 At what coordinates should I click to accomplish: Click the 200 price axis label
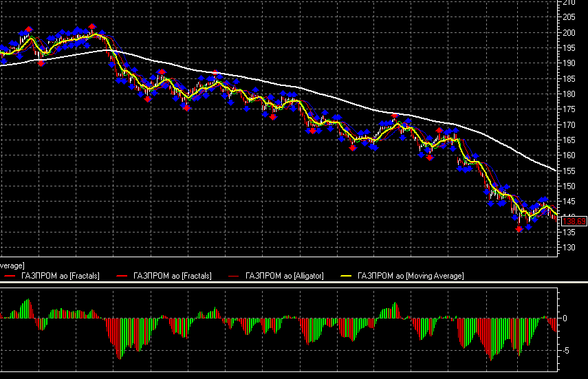pos(569,32)
